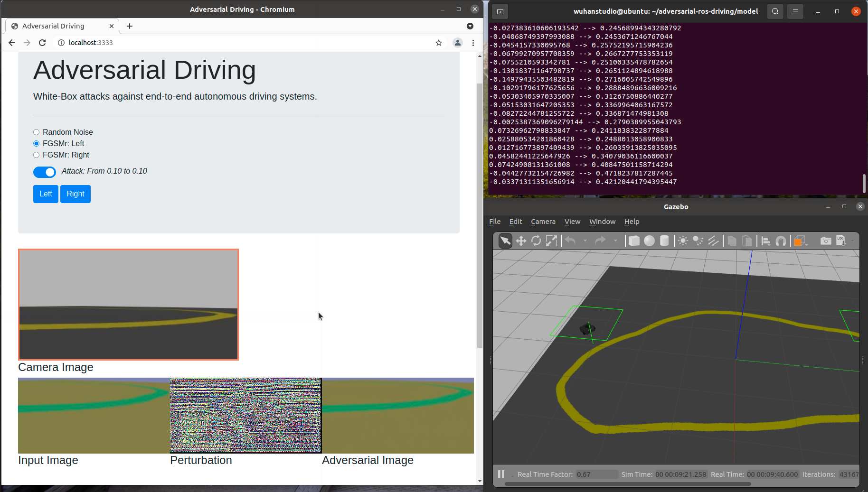
Task: Click the terminal vertical scrollbar
Action: coord(864,184)
